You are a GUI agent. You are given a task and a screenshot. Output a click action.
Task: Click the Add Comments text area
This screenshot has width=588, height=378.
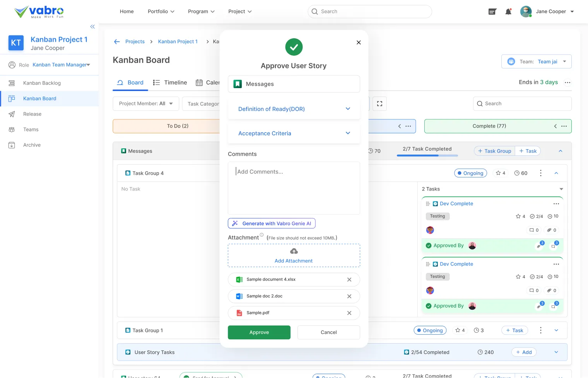(294, 188)
